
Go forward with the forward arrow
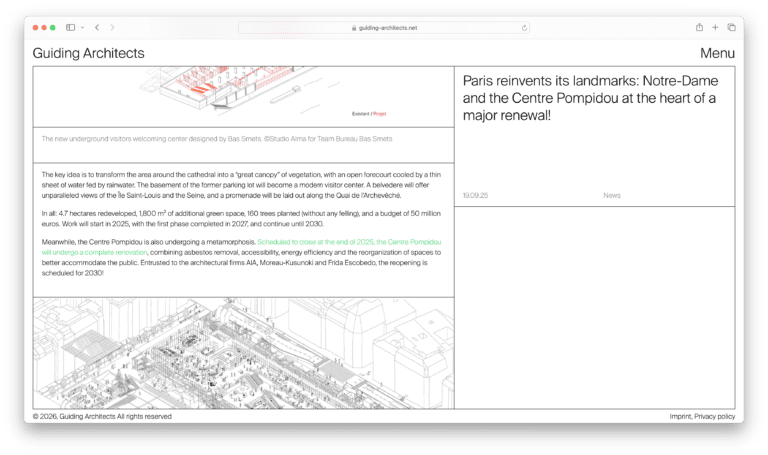[x=112, y=27]
